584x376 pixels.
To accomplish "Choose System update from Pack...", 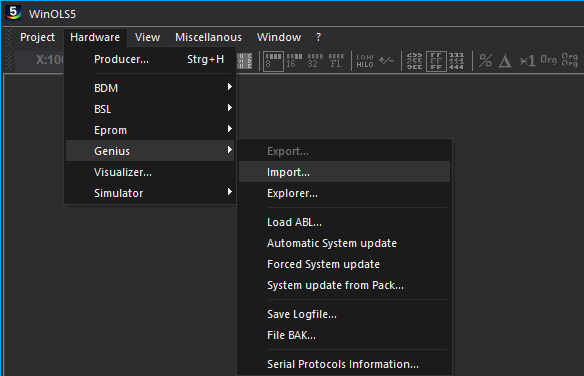I will (x=344, y=285).
